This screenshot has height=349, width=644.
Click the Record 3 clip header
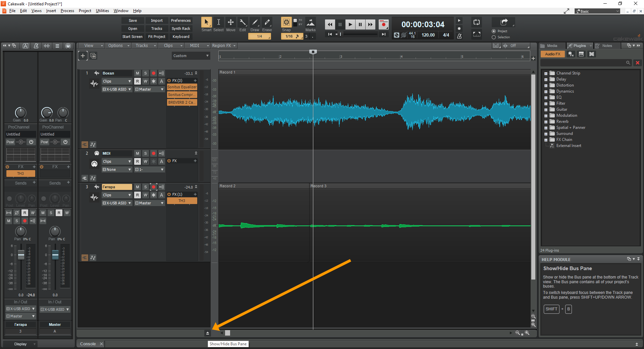pos(420,186)
